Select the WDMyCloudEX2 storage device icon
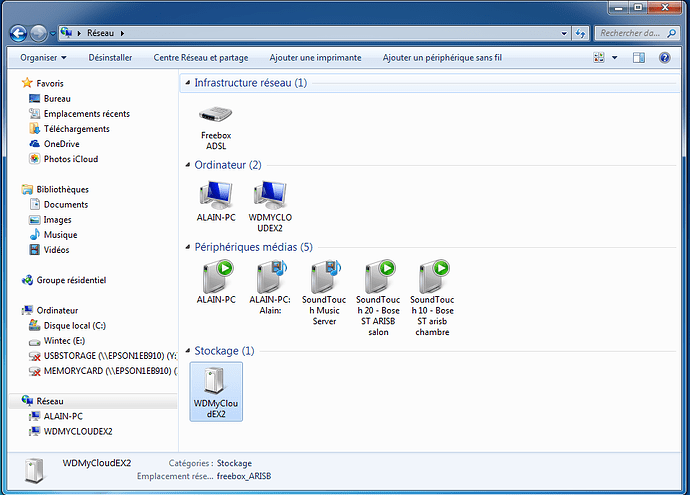 coord(216,392)
